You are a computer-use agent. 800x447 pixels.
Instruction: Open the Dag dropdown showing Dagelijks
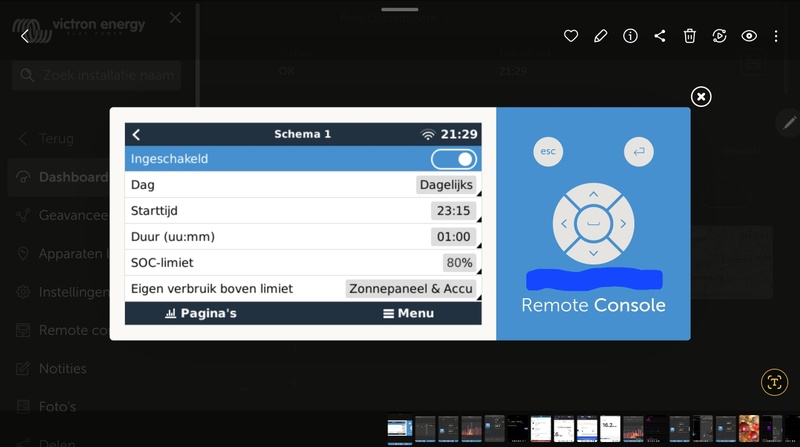pyautogui.click(x=446, y=185)
